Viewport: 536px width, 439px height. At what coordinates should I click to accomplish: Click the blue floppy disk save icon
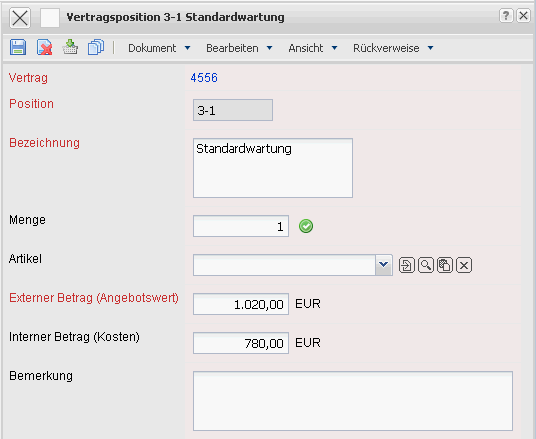pos(18,47)
